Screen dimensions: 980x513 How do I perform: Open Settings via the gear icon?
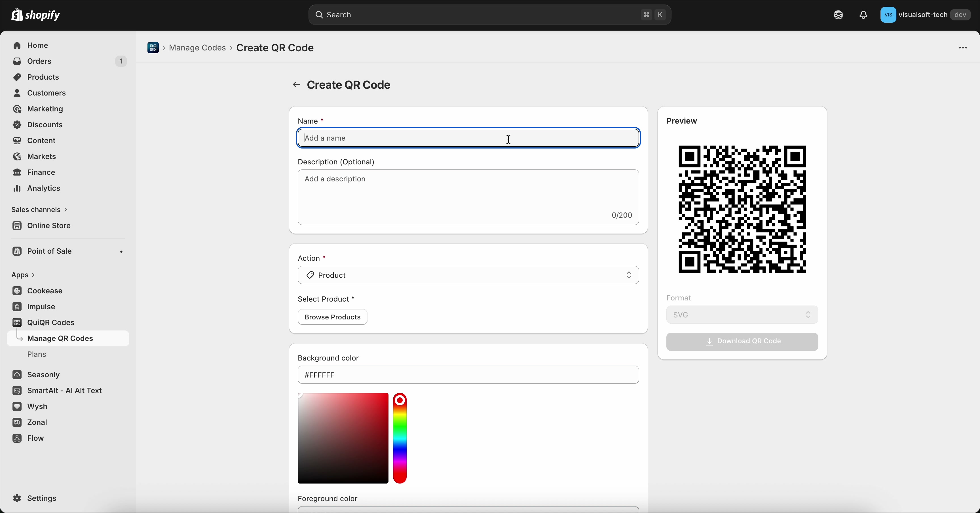click(x=18, y=499)
